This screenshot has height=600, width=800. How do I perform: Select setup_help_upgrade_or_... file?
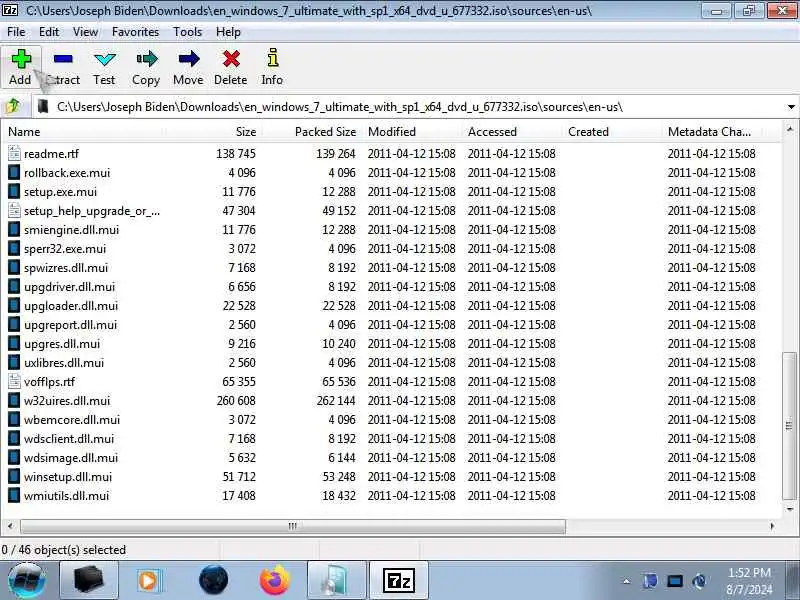(92, 211)
